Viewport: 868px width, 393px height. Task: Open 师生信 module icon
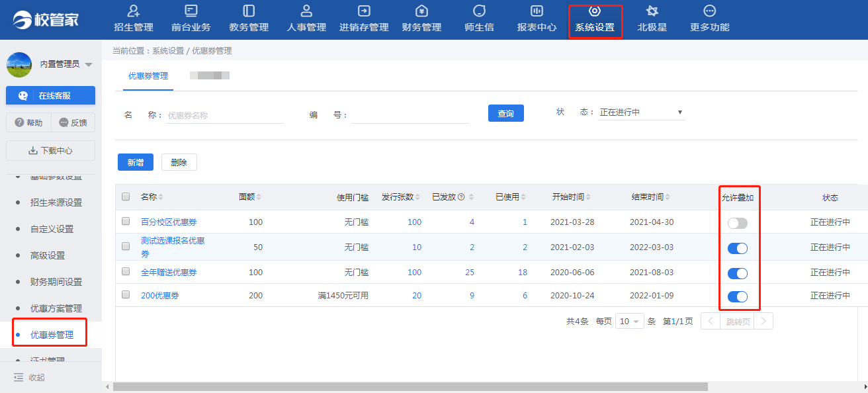tap(480, 11)
